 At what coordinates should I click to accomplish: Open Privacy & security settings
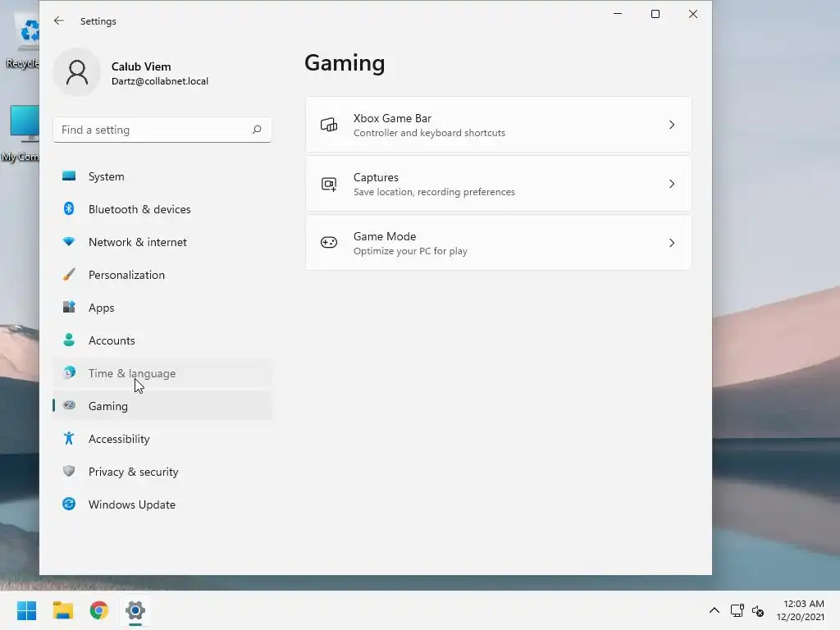(162, 472)
